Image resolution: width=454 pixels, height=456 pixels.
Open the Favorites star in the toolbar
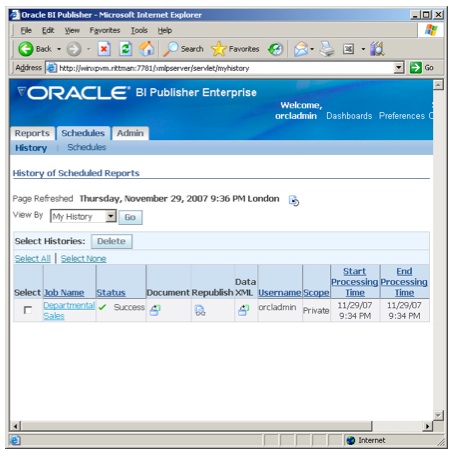tap(219, 49)
